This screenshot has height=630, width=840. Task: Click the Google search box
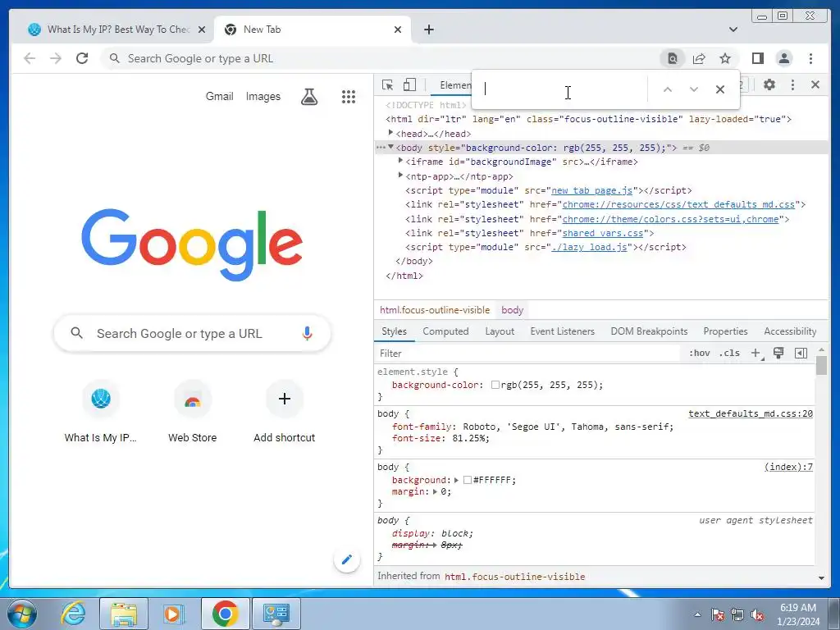coord(192,333)
